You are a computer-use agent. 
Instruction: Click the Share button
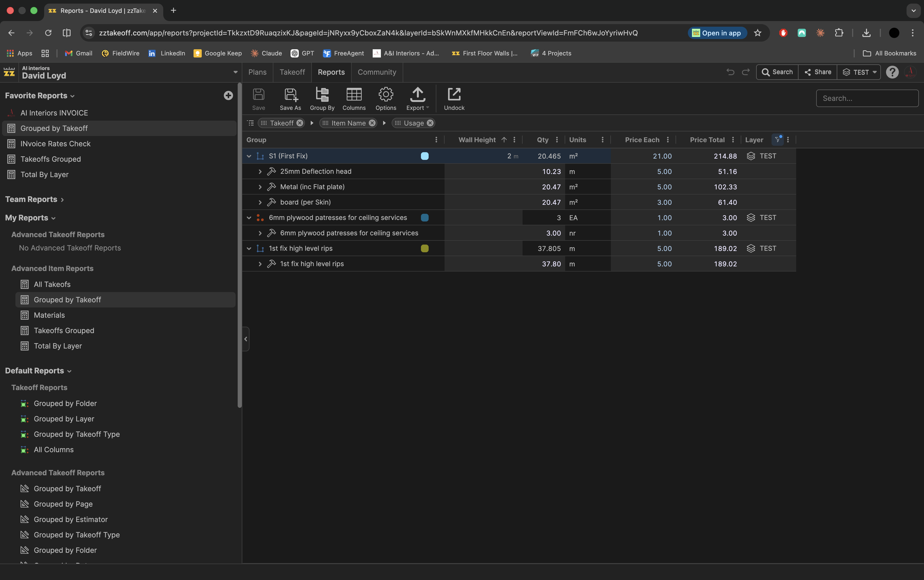click(x=817, y=72)
